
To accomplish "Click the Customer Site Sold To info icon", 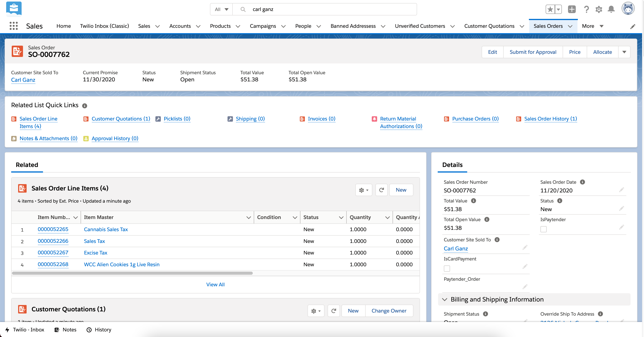I will coord(497,240).
